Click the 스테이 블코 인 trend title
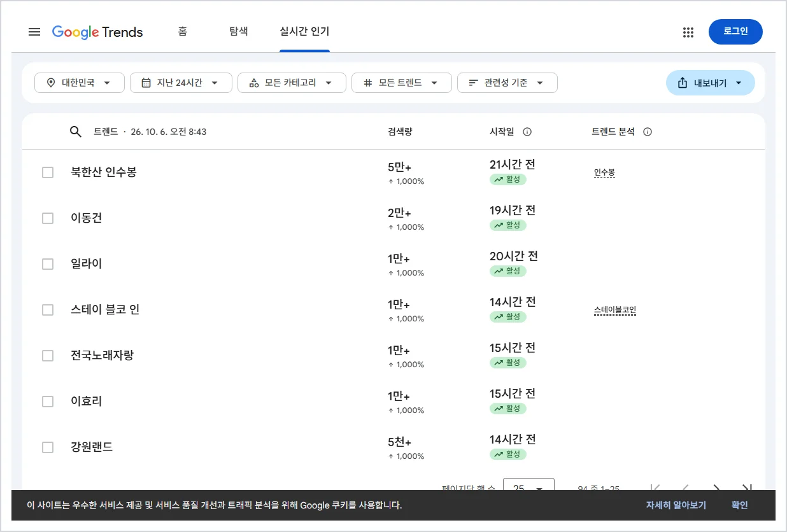Viewport: 787px width, 532px height. click(x=105, y=309)
